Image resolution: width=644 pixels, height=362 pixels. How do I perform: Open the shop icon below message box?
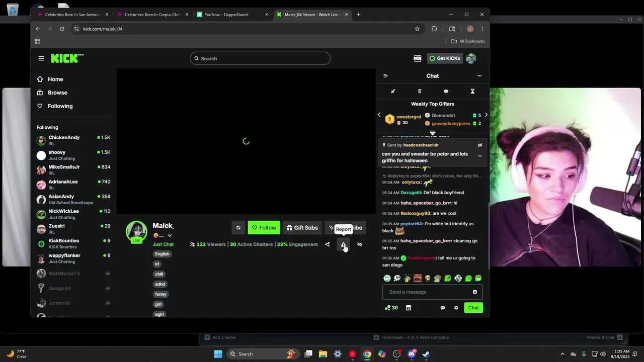[x=409, y=308]
